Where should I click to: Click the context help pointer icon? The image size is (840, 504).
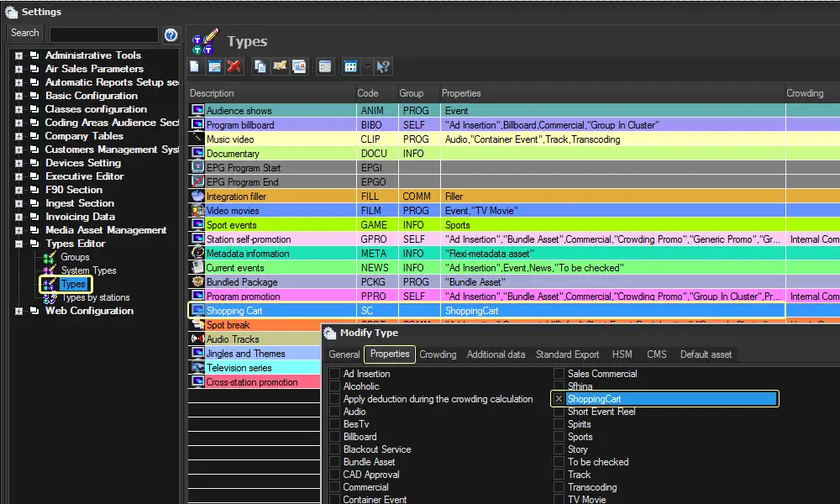(383, 66)
